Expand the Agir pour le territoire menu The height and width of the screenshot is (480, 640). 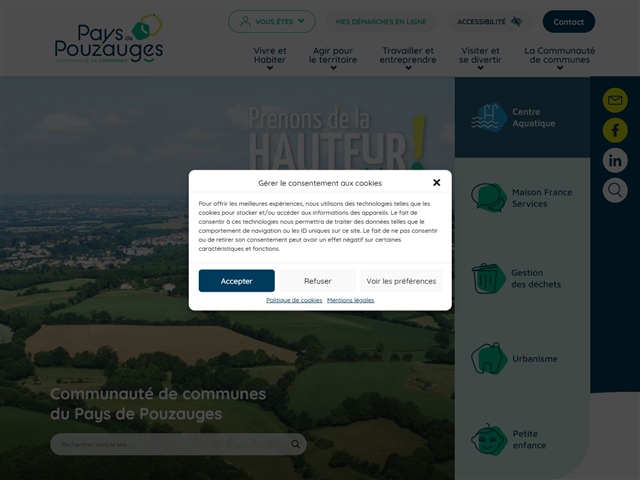[332, 56]
